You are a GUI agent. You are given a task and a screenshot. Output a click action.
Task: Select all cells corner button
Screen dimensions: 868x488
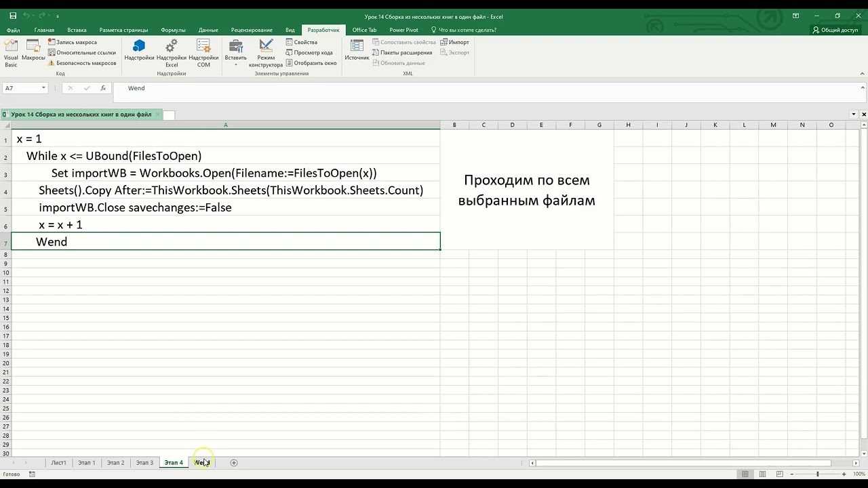(x=5, y=125)
